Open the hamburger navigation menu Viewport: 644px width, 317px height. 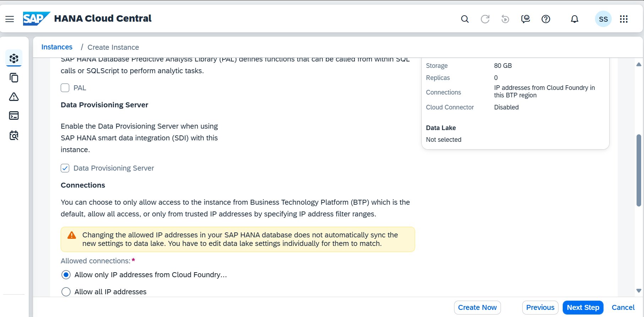tap(10, 19)
